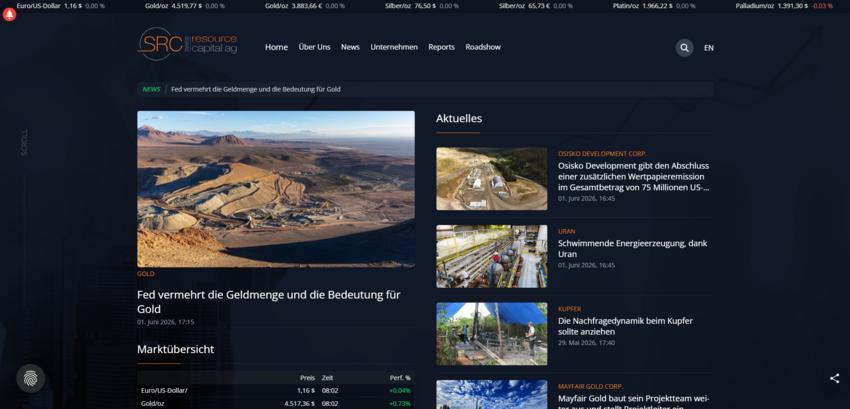Switch language with EN link
850x409 pixels.
coord(709,48)
